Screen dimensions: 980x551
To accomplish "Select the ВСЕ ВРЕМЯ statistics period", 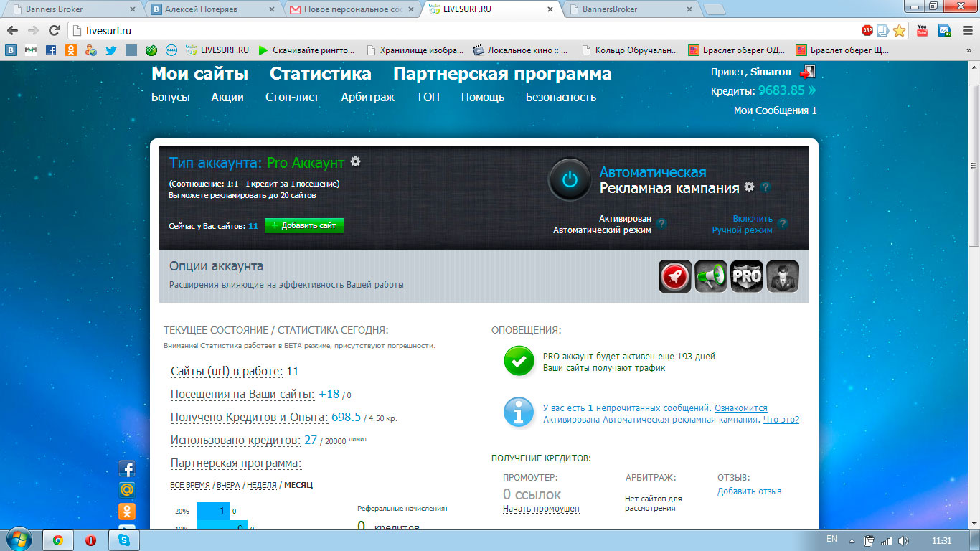I will (x=190, y=485).
